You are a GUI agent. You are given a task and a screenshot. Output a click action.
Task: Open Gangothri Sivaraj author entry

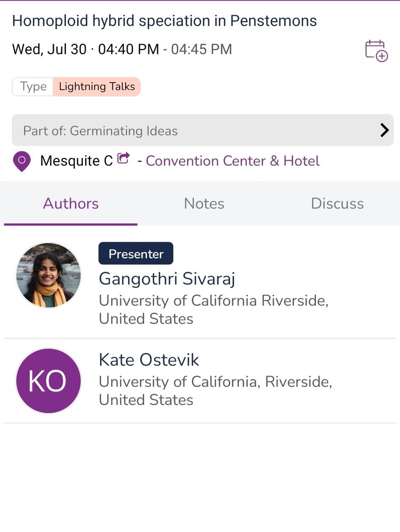(200, 282)
